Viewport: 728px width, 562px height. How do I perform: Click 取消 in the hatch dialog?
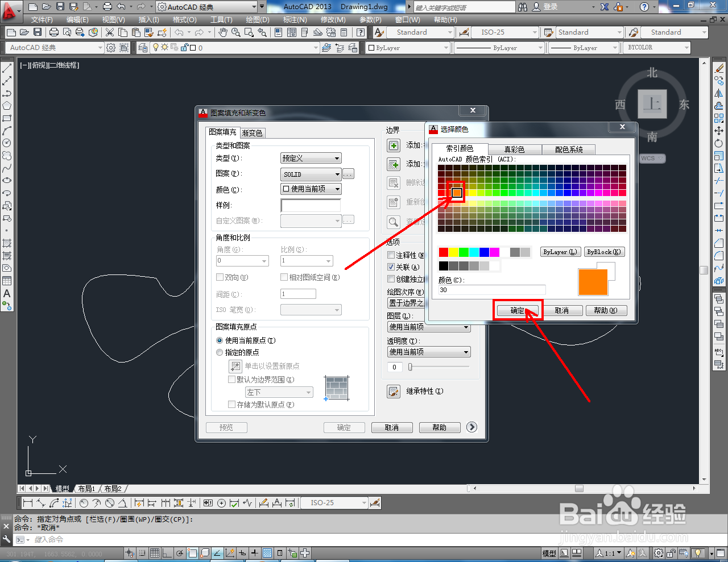[391, 427]
